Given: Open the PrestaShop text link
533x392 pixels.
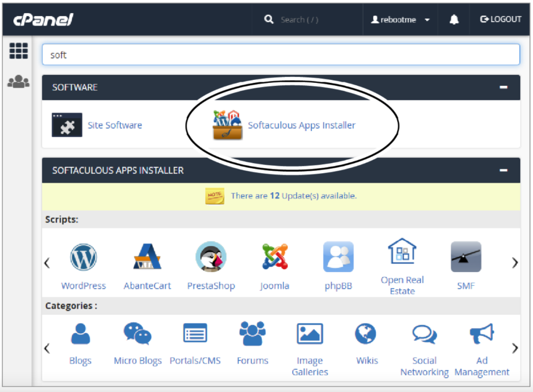Looking at the screenshot, I should 211,286.
